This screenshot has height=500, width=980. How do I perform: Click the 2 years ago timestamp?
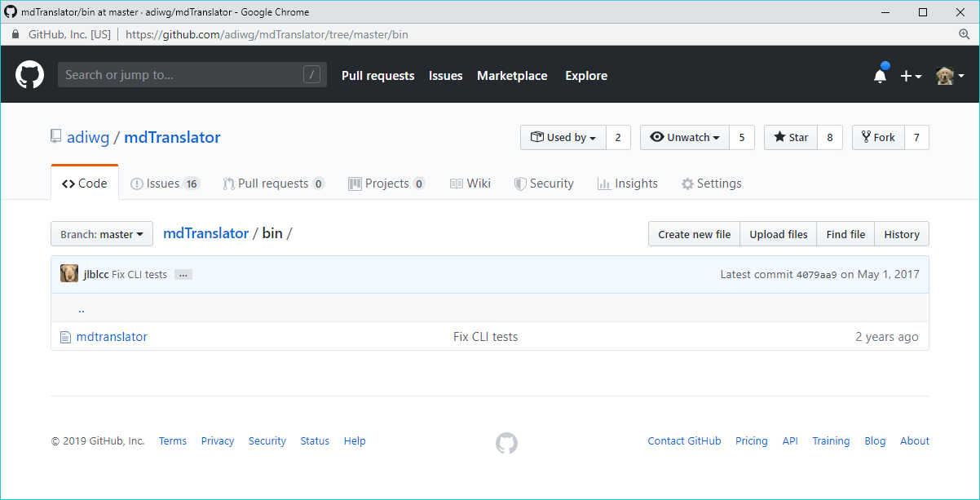886,337
